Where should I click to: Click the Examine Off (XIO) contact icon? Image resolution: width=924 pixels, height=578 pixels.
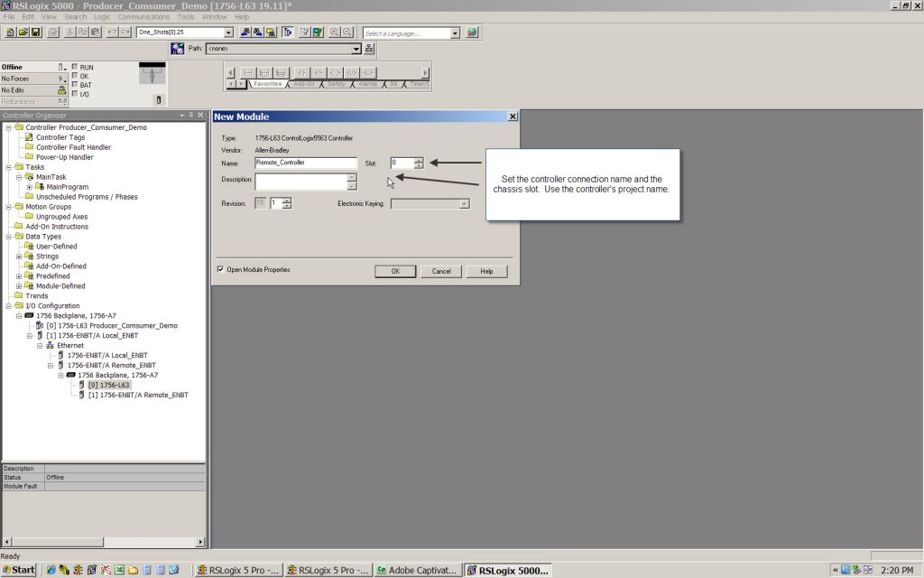319,73
